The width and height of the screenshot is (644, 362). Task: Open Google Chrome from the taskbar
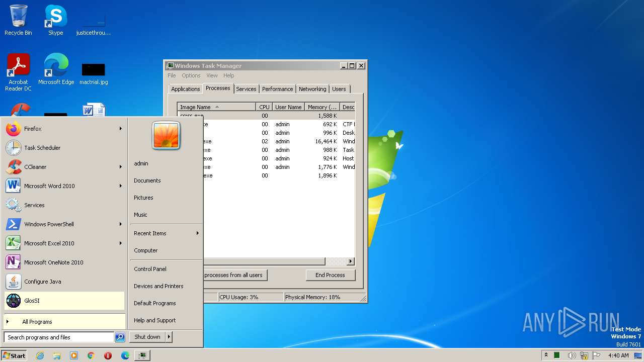click(x=91, y=355)
